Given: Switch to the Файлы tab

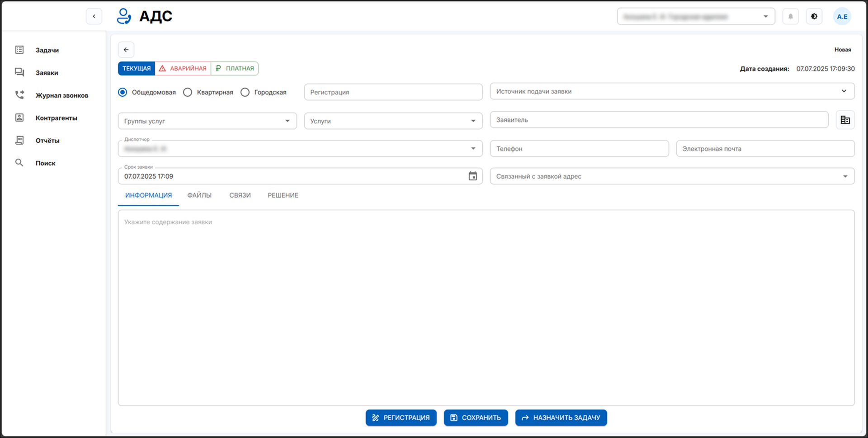Looking at the screenshot, I should (199, 195).
